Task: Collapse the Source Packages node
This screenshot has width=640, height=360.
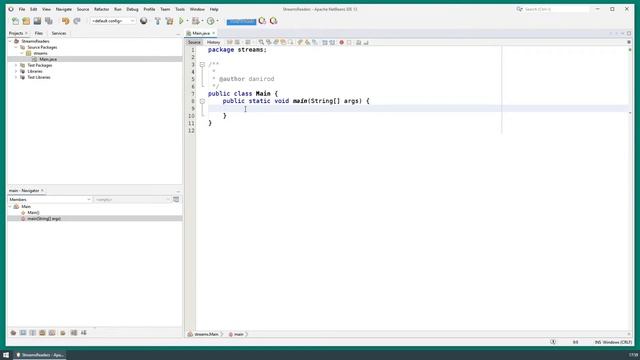Action: pyautogui.click(x=16, y=47)
